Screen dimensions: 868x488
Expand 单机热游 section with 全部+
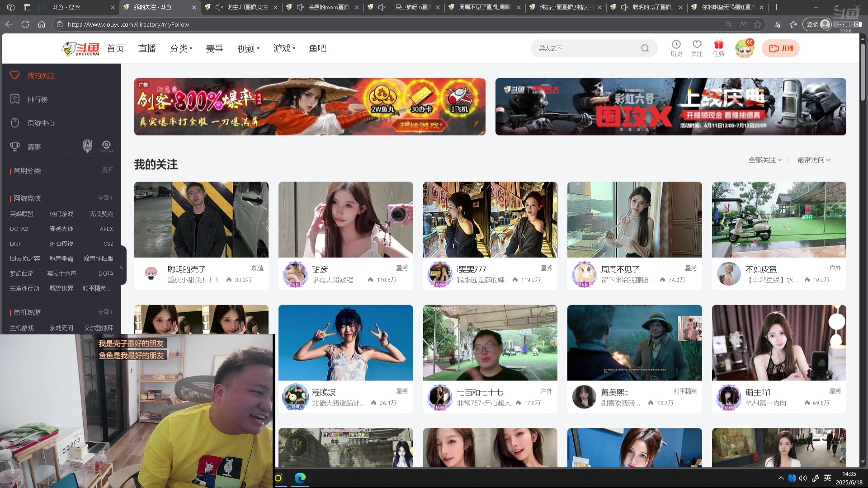tap(105, 312)
